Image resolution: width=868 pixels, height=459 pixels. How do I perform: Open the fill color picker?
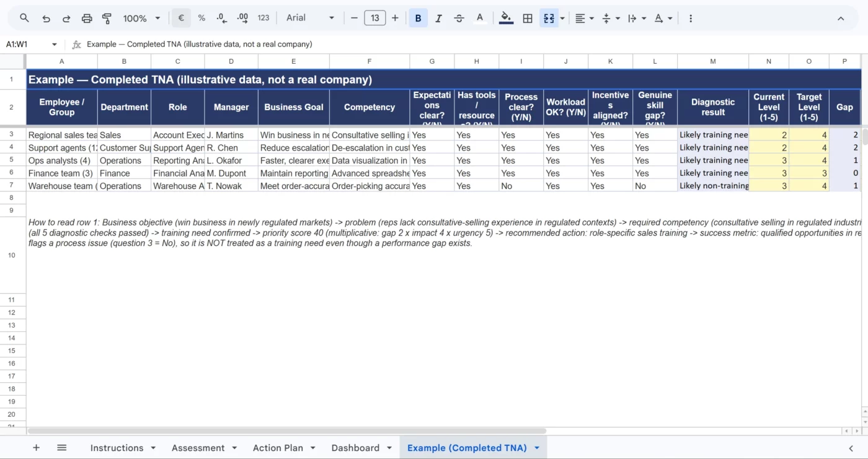tap(506, 19)
